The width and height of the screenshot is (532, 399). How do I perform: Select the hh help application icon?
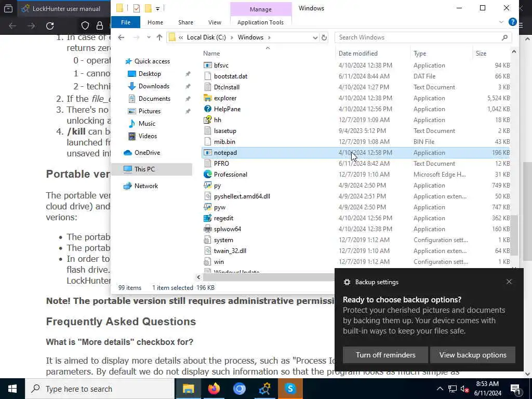(x=208, y=120)
